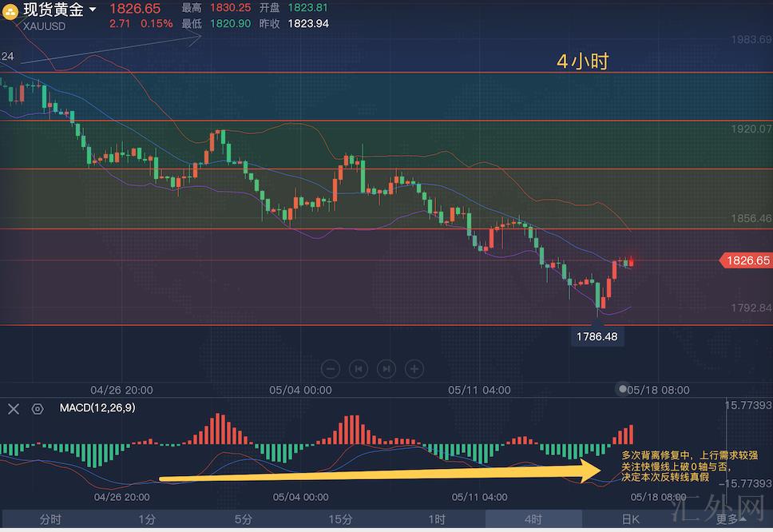Click the 1826.65 current price tag
Image resolution: width=773 pixels, height=532 pixels.
pyautogui.click(x=747, y=260)
